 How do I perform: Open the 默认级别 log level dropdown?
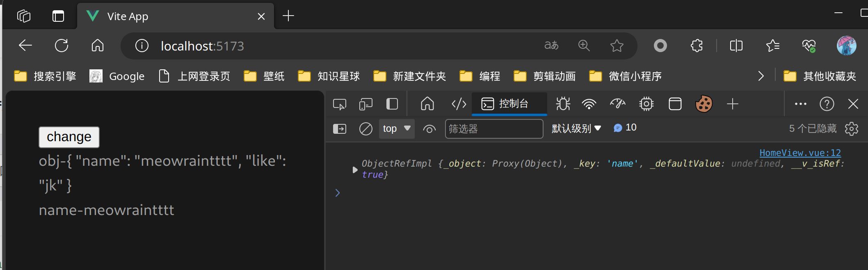576,129
